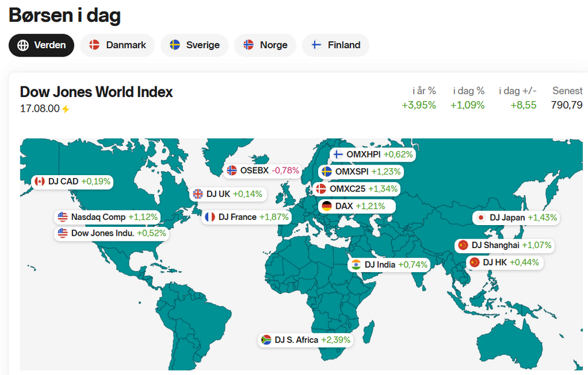The height and width of the screenshot is (375, 588).
Task: Switch to the Danmark tab
Action: 117,45
